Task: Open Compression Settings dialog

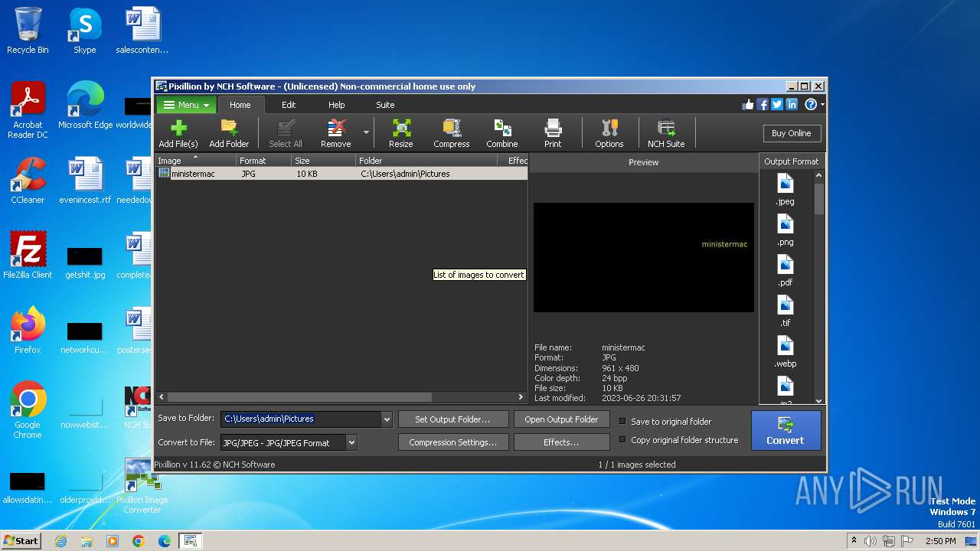Action: pyautogui.click(x=452, y=442)
